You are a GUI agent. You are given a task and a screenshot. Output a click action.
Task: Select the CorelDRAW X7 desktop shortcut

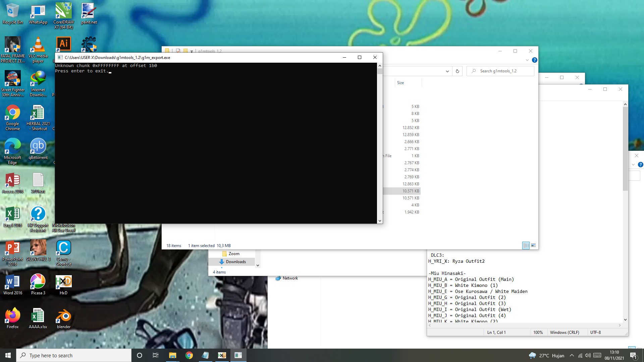coord(63,16)
